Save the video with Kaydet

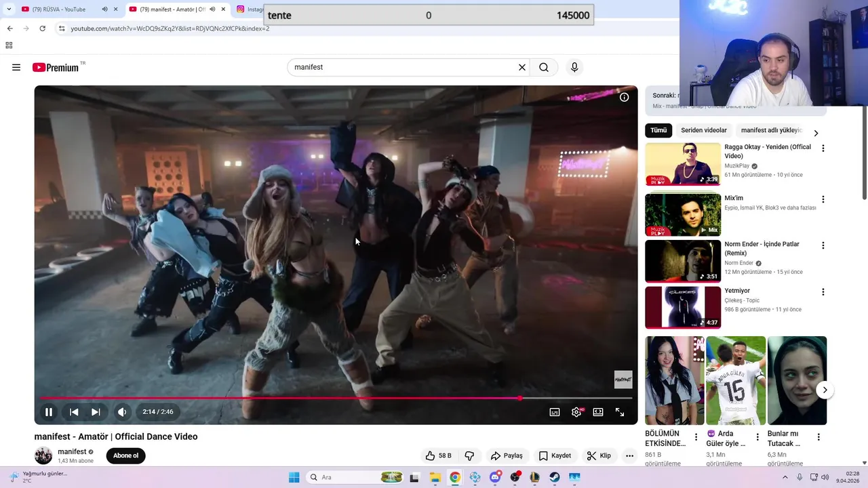click(x=555, y=455)
